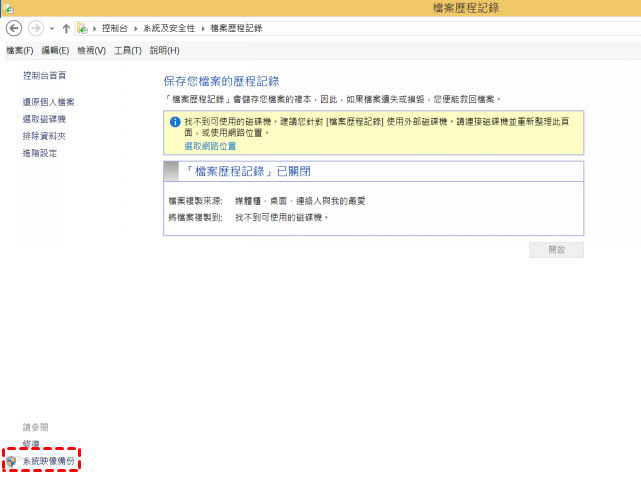
Task: Open 進階設定 link
Action: pos(40,153)
